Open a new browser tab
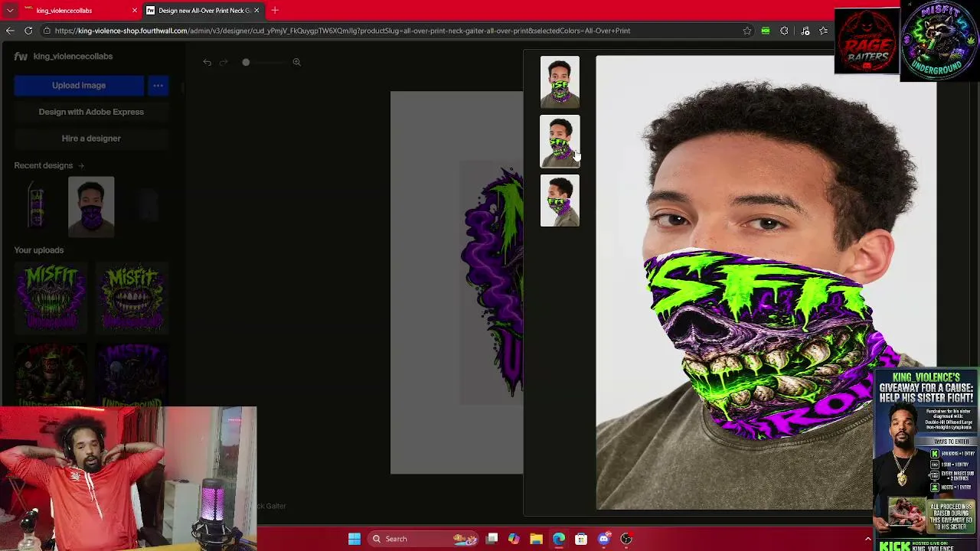Viewport: 980px width, 551px height. (275, 11)
